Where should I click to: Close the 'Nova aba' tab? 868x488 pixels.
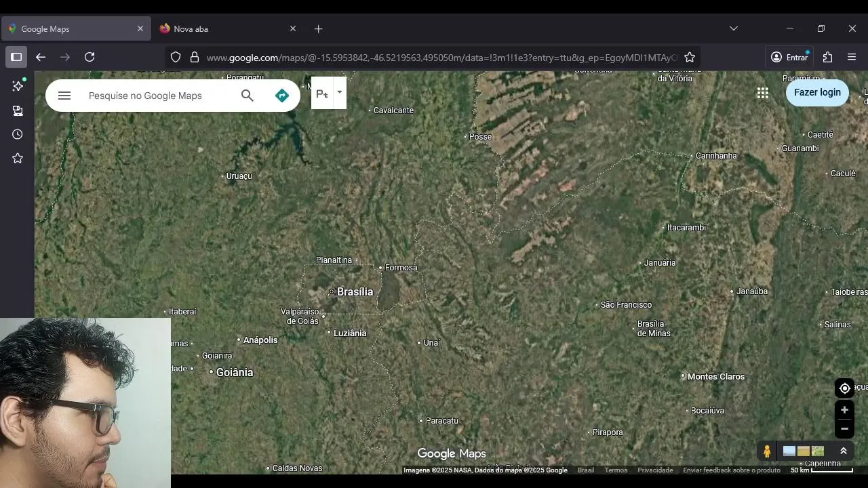click(x=293, y=28)
